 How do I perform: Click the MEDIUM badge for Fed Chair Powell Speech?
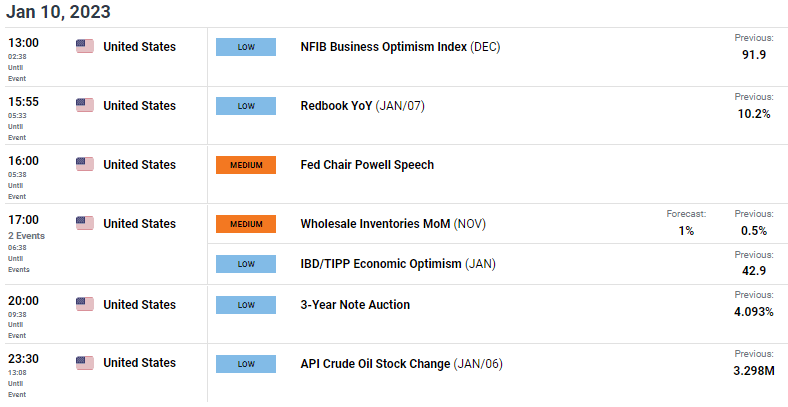click(246, 165)
